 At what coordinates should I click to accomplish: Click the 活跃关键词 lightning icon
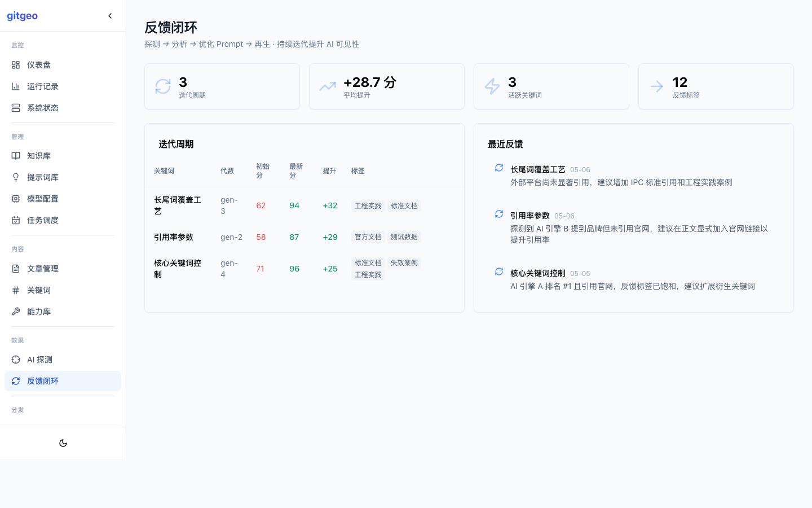492,86
